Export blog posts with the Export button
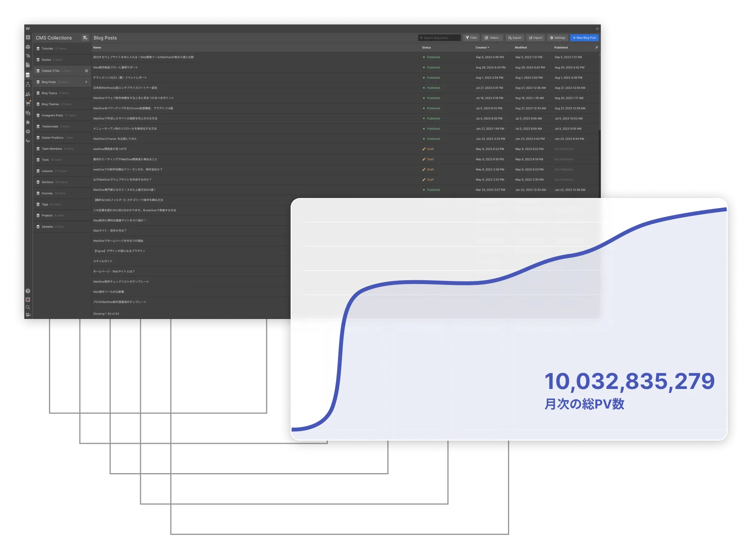The image size is (752, 560). 514,38
